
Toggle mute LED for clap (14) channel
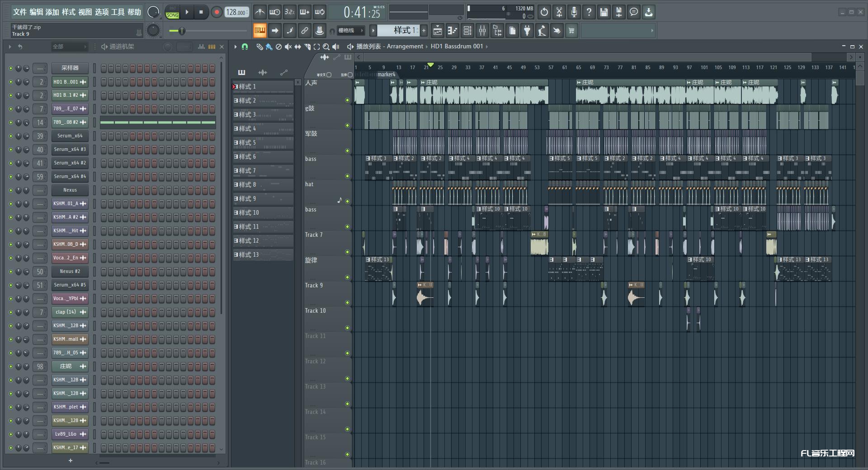tap(11, 312)
